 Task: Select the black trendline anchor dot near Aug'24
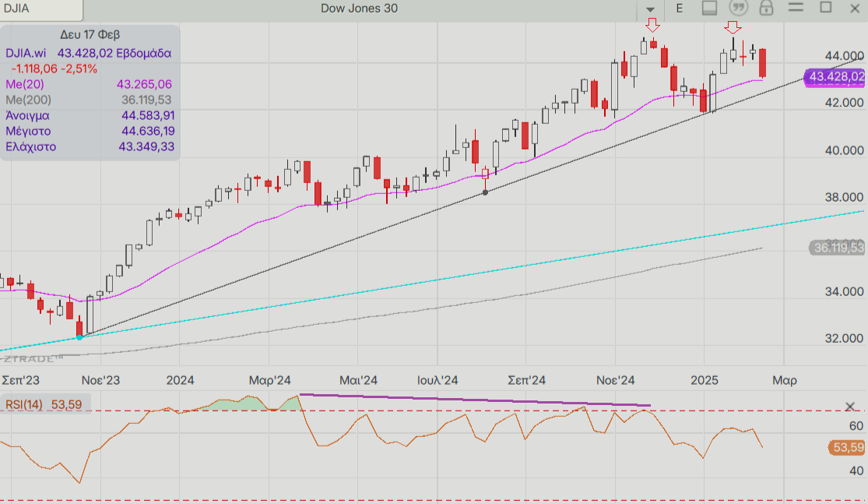[486, 192]
